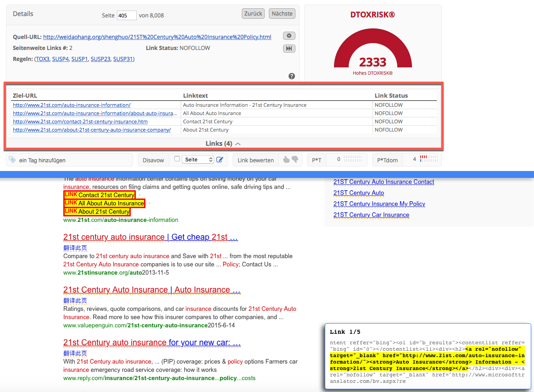Click the Link Status column header
534x392 pixels.
coord(391,96)
